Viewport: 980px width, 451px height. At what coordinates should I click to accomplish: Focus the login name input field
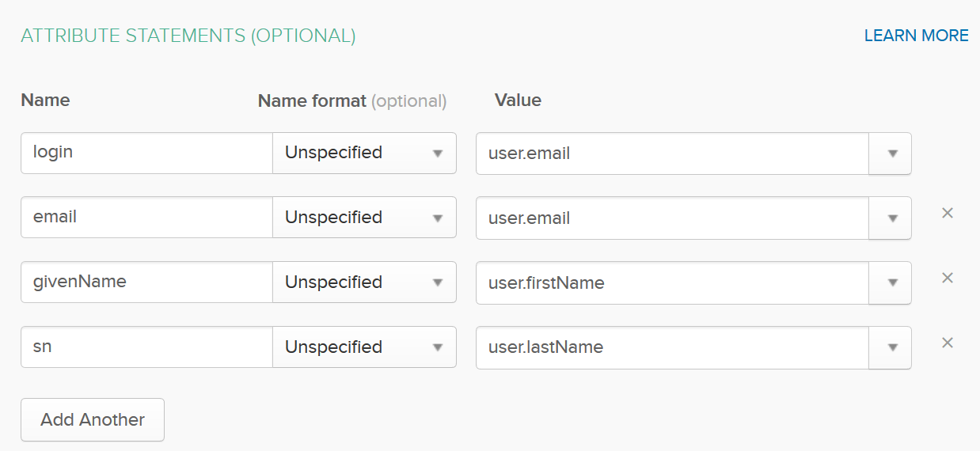[x=146, y=153]
